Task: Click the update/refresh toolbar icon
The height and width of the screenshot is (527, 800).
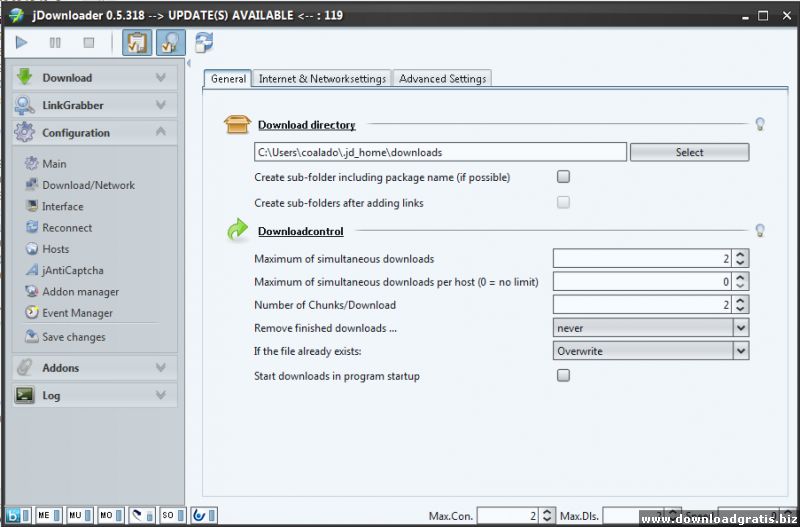Action: point(204,42)
